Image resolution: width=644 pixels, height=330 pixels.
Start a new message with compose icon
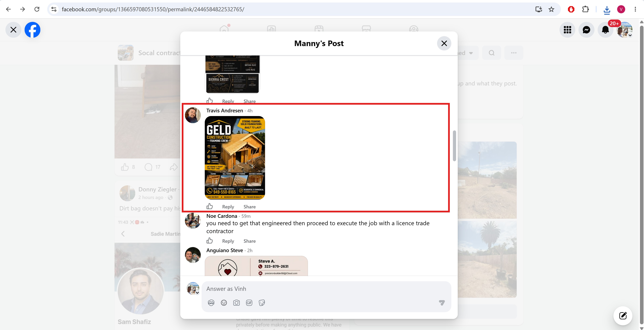tap(623, 316)
